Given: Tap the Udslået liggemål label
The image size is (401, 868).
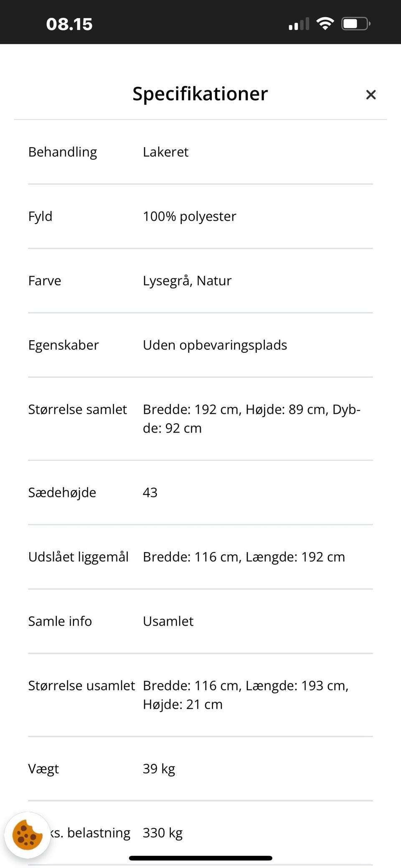Looking at the screenshot, I should [78, 557].
